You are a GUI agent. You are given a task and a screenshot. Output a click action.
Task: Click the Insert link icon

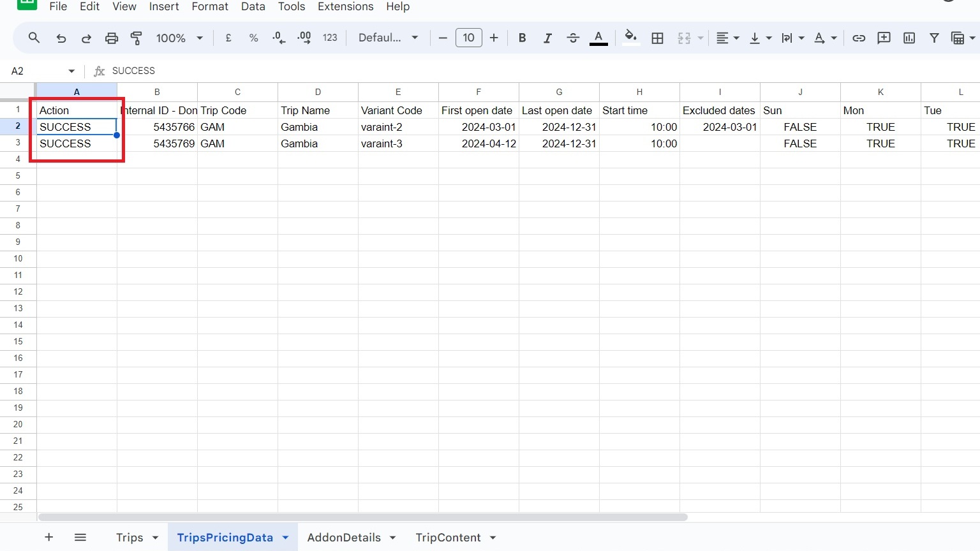(x=859, y=38)
